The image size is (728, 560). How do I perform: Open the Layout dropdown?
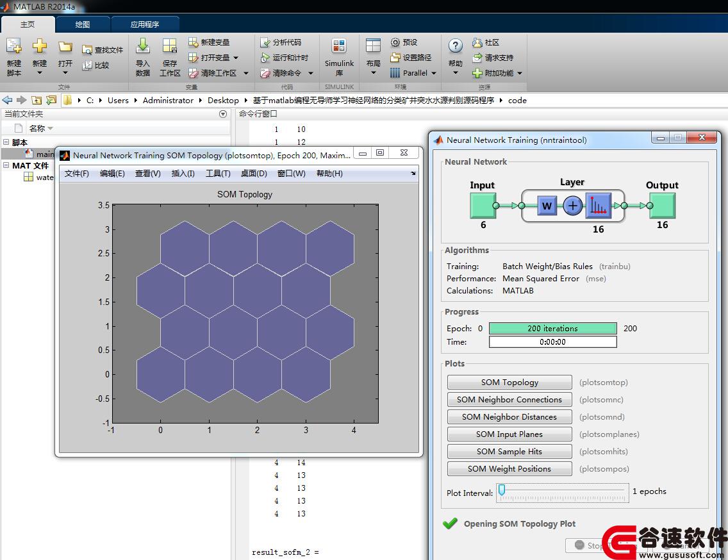point(373,73)
